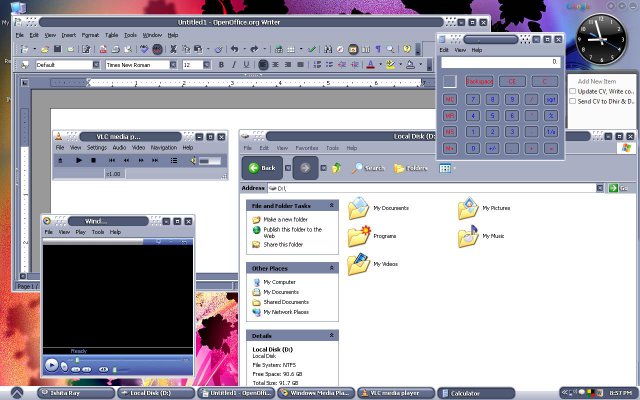
Task: Run spellcheck in Writer toolbar
Action: pyautogui.click(x=144, y=49)
